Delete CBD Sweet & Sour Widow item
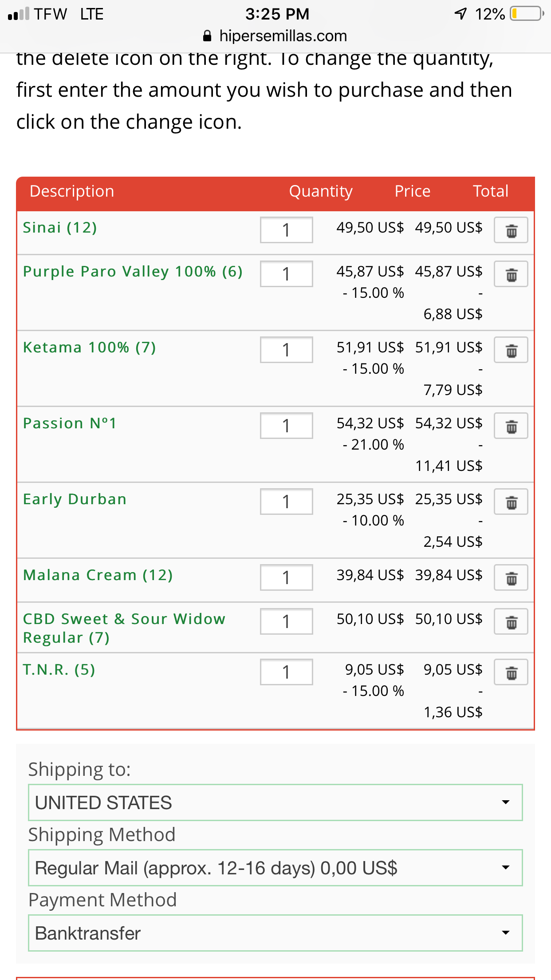The height and width of the screenshot is (980, 551). [x=511, y=621]
